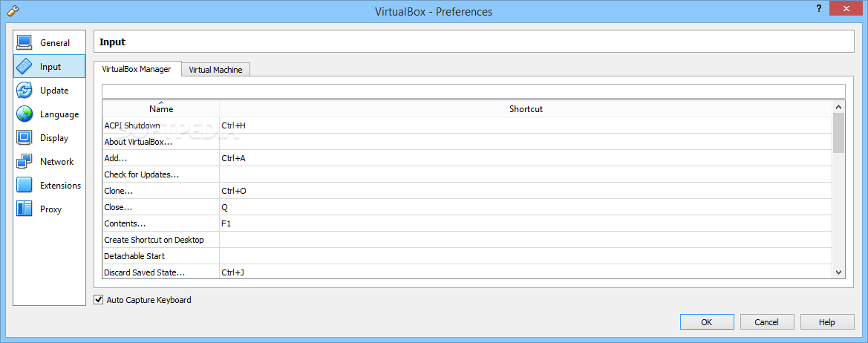This screenshot has height=343, width=868.
Task: Select the Extensions icon
Action: coord(25,186)
